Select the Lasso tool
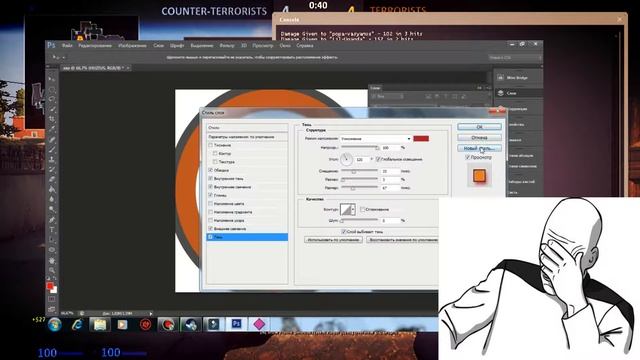The height and width of the screenshot is (360, 640). tap(52, 99)
